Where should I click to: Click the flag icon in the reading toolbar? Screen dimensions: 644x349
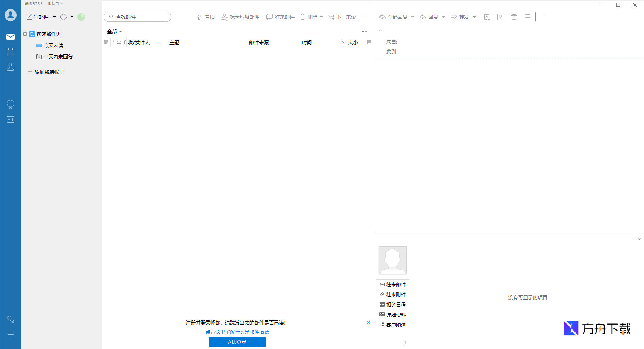click(528, 17)
